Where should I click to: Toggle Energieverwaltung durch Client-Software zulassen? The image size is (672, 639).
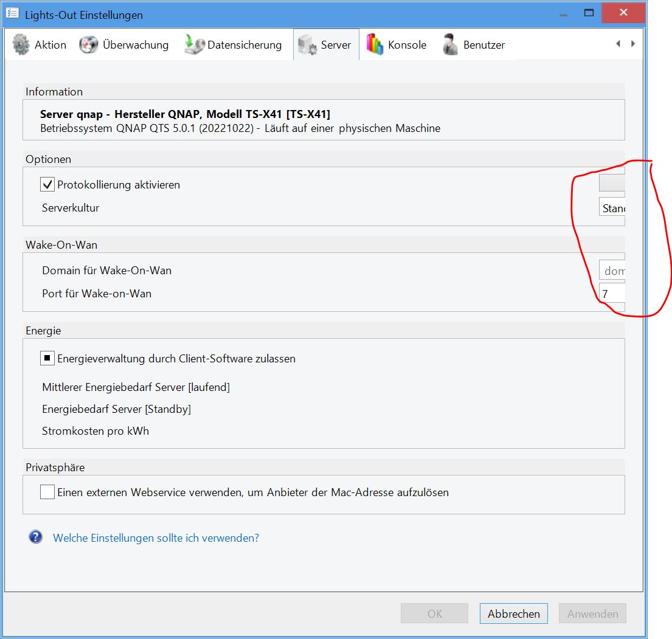[x=47, y=358]
